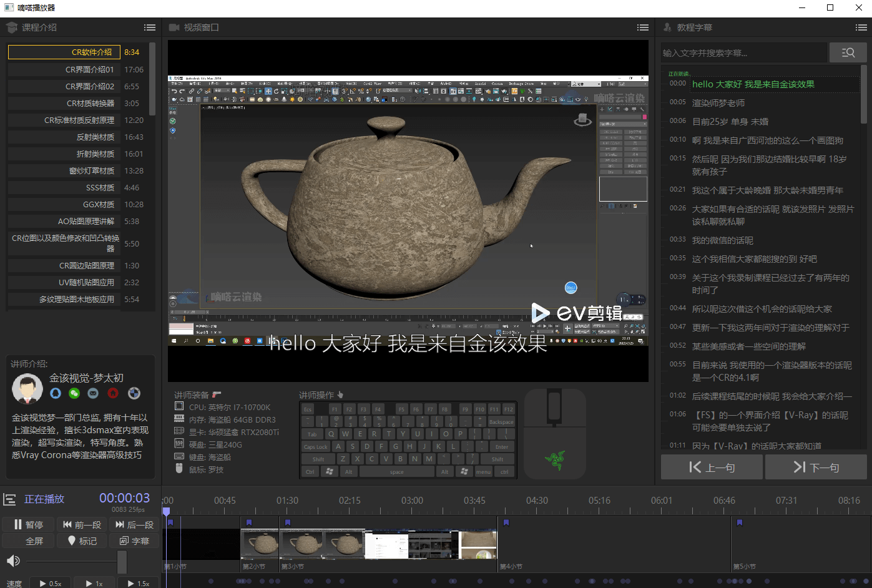Click the instructor avatar picture
The image size is (872, 588).
pos(27,390)
